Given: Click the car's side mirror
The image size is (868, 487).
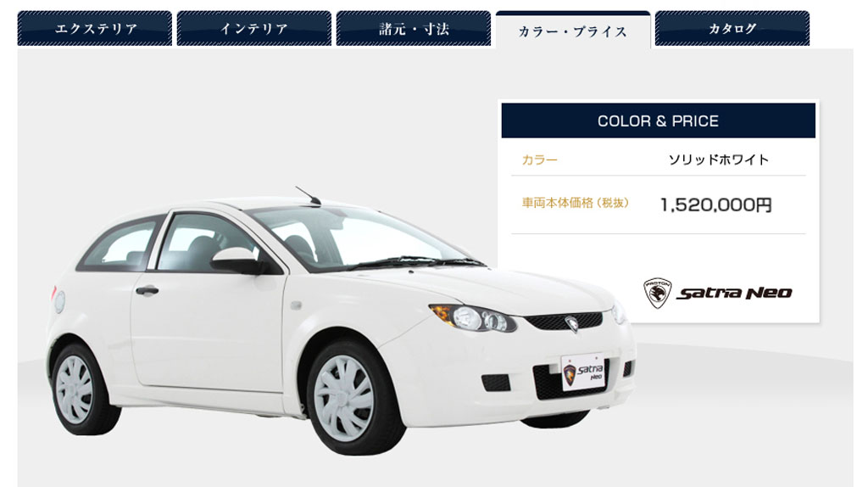Looking at the screenshot, I should pyautogui.click(x=238, y=261).
